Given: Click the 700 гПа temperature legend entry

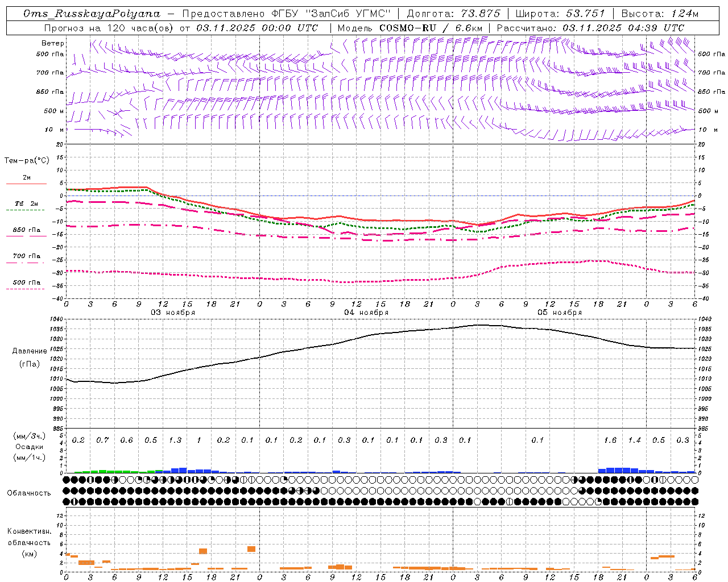Looking at the screenshot, I should [x=26, y=256].
